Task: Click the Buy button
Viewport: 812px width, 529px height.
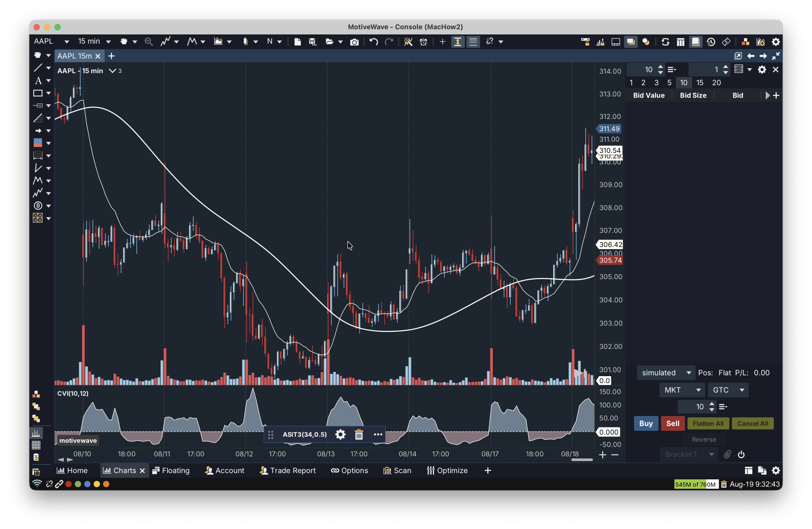Action: 646,423
